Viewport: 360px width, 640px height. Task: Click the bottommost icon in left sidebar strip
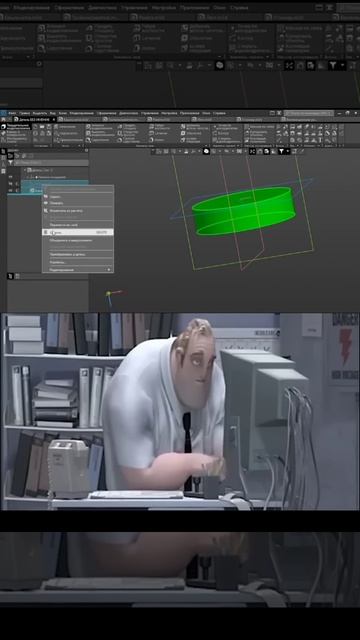tap(3, 171)
